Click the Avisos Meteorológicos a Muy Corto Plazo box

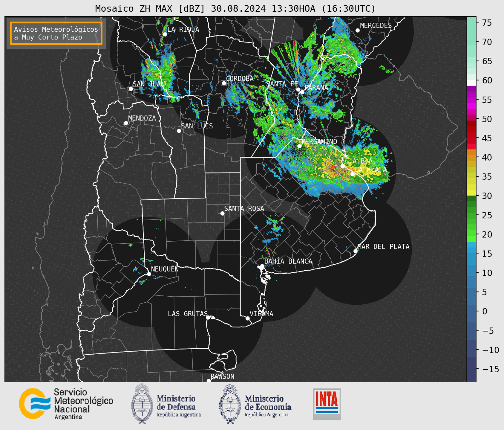pos(56,33)
